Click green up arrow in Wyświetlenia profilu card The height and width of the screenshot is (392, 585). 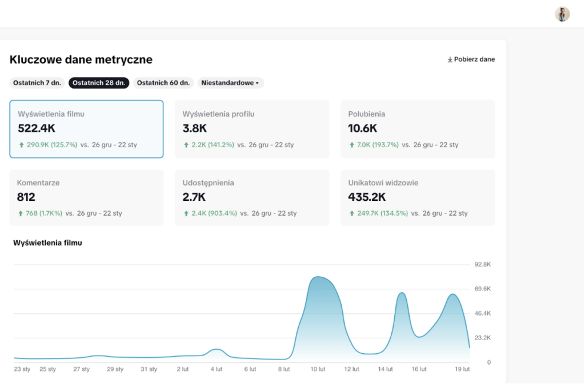pos(186,145)
